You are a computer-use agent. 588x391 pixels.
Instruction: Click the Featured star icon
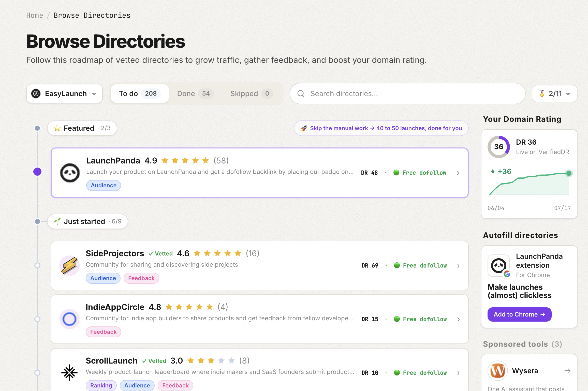pyautogui.click(x=57, y=128)
